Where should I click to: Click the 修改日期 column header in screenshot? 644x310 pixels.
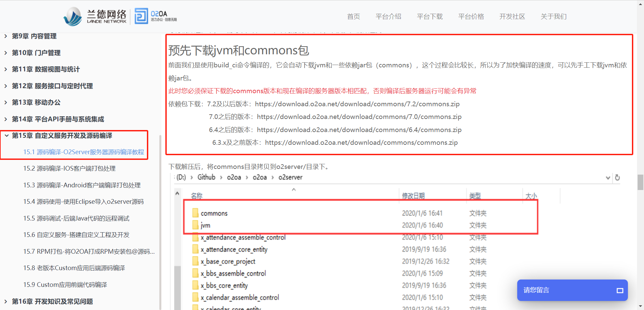click(x=413, y=196)
